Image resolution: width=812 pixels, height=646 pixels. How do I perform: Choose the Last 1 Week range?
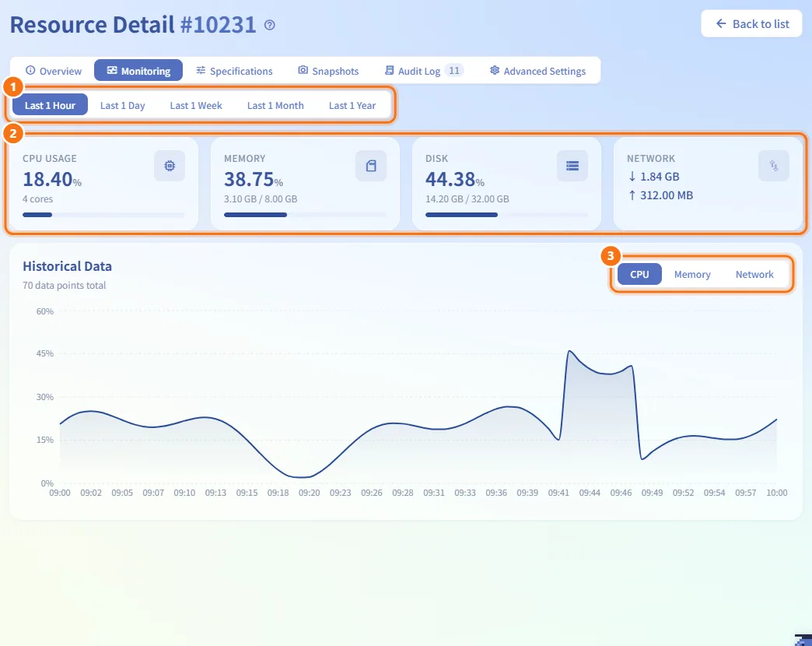click(196, 105)
